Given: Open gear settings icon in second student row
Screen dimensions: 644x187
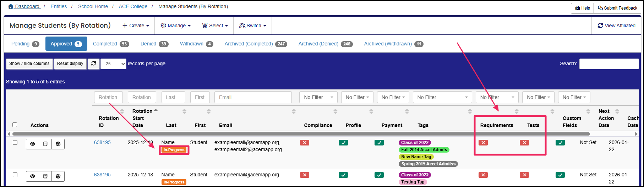Looking at the screenshot, I should (58, 176).
